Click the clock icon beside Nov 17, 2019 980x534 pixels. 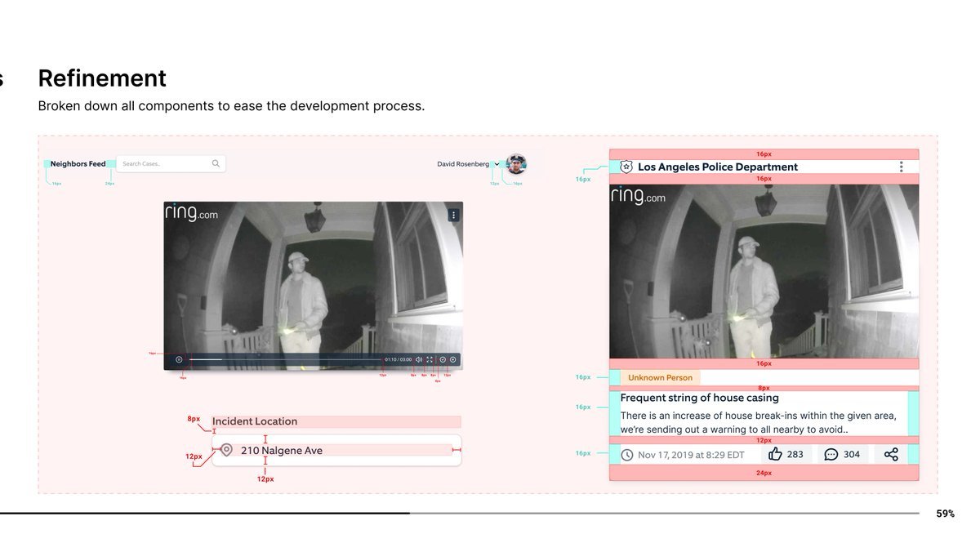(x=627, y=455)
